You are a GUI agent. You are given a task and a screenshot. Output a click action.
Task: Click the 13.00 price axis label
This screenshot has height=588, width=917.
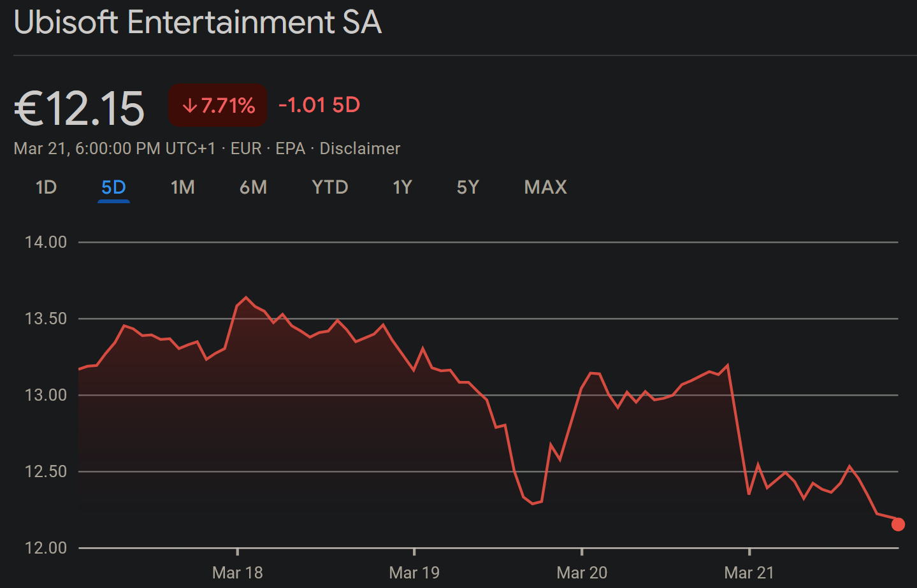(45, 395)
